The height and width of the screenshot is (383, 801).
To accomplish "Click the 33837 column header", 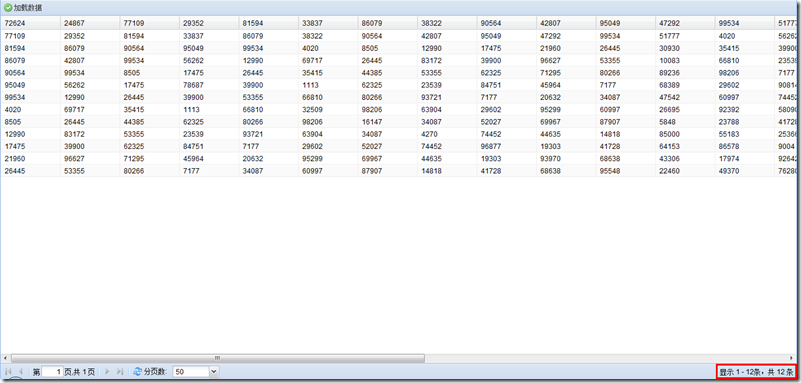I will click(328, 23).
